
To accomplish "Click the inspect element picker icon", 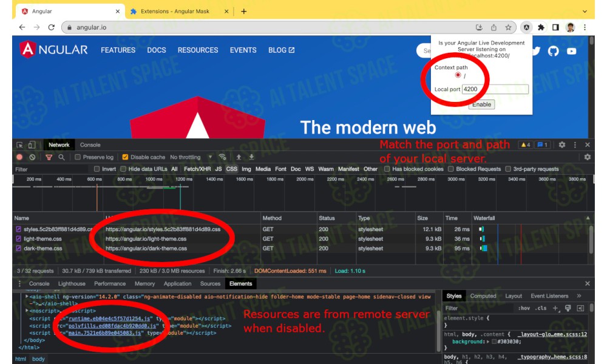I will tap(19, 145).
